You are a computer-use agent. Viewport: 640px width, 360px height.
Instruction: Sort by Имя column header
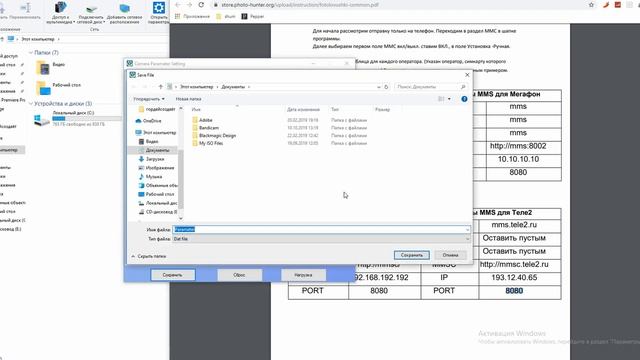[196, 109]
